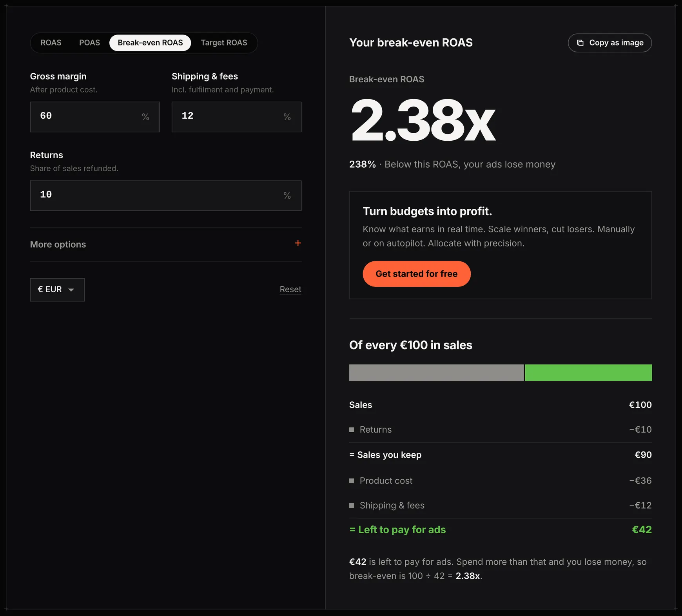Click the Returns field percent sign
The width and height of the screenshot is (682, 616).
point(287,196)
